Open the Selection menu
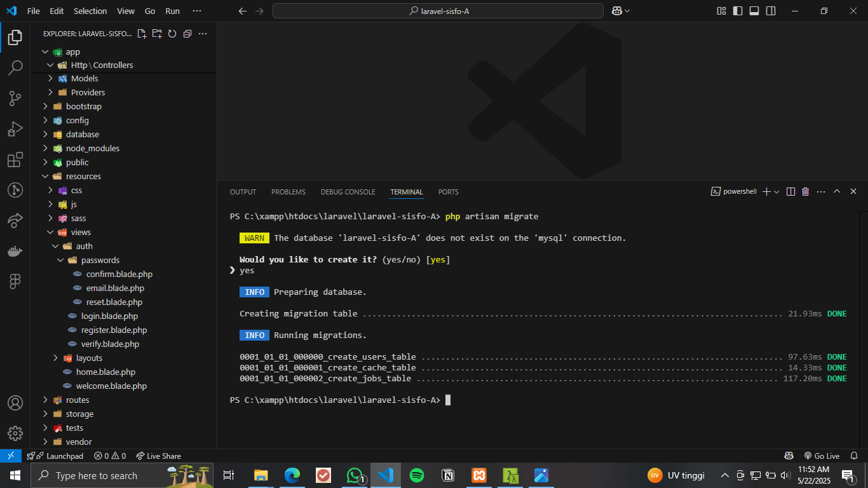The height and width of the screenshot is (488, 868). (90, 11)
